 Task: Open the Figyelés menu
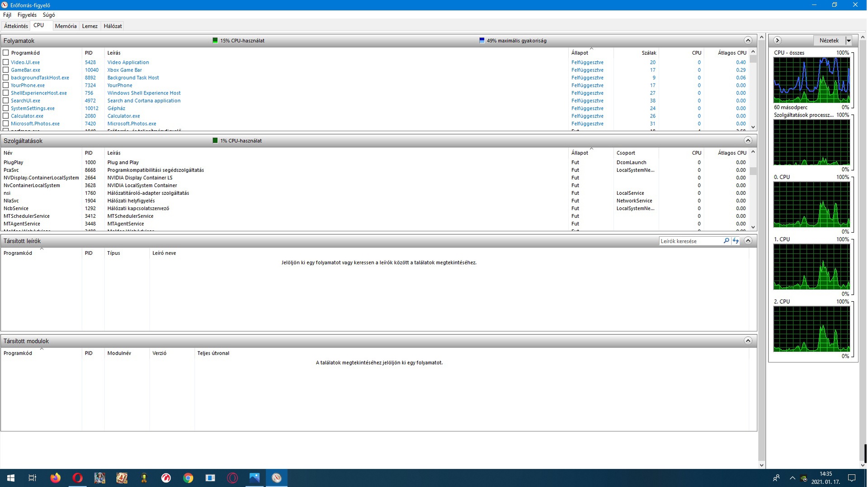coord(27,15)
